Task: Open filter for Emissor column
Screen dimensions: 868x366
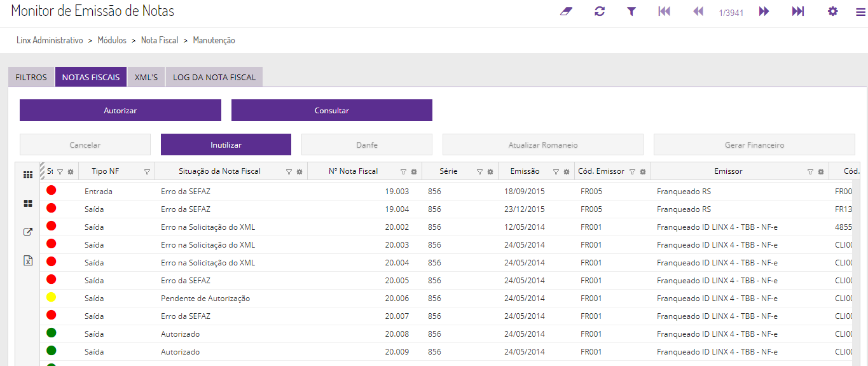Action: 810,172
